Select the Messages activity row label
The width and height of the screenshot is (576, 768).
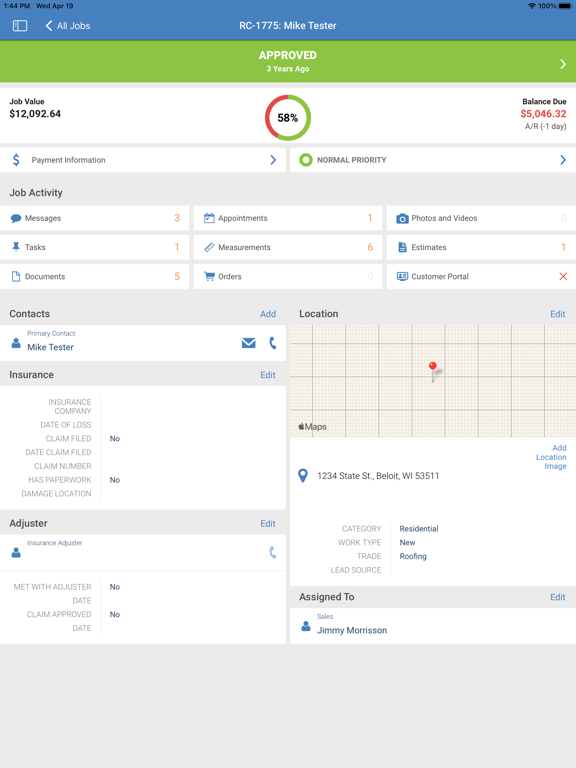pos(43,218)
